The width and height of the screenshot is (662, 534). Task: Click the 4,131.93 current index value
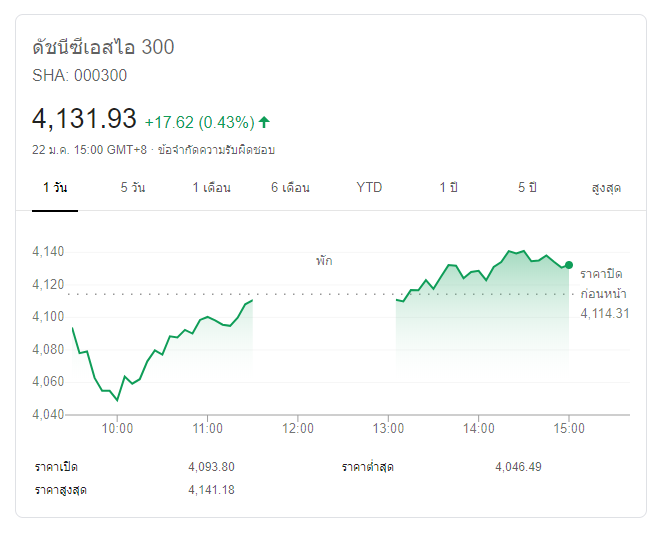click(x=84, y=118)
